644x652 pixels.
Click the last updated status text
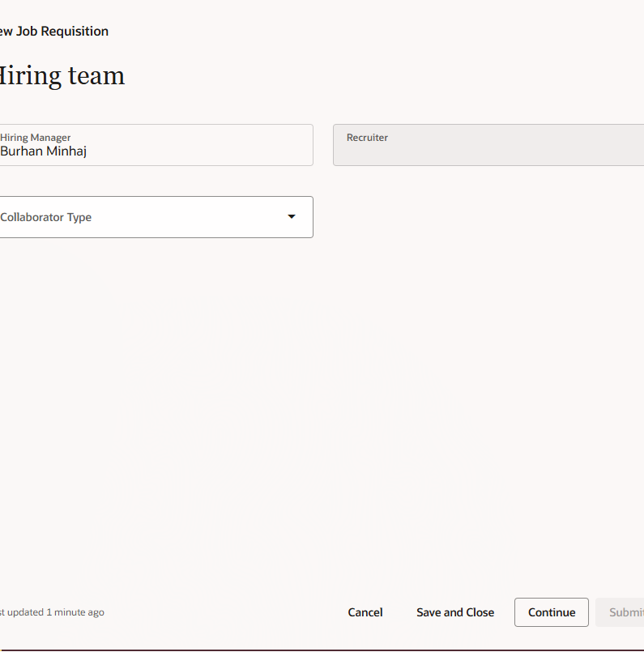(52, 612)
